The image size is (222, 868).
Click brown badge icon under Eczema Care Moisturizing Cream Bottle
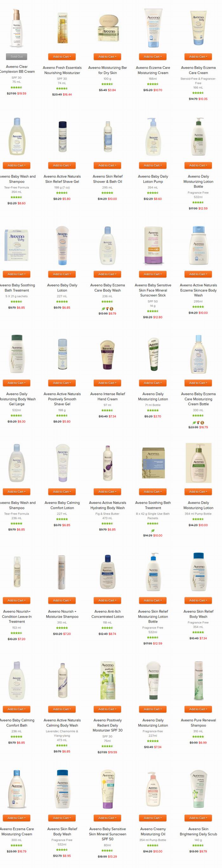click(x=202, y=422)
